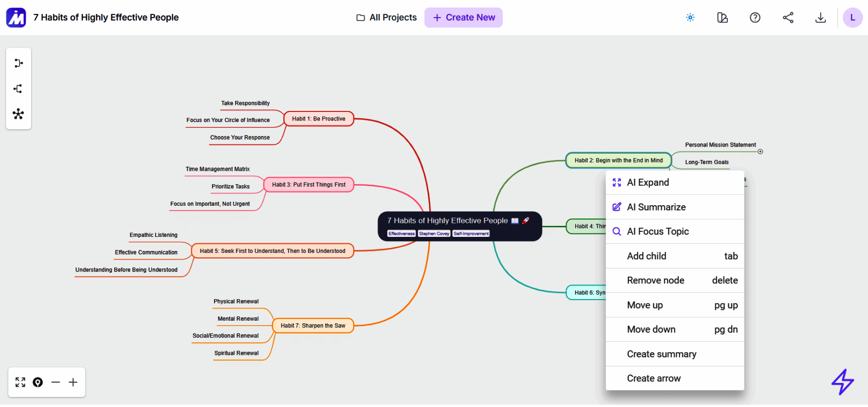
Task: Select the Time Management Matrix leaf node
Action: point(218,169)
